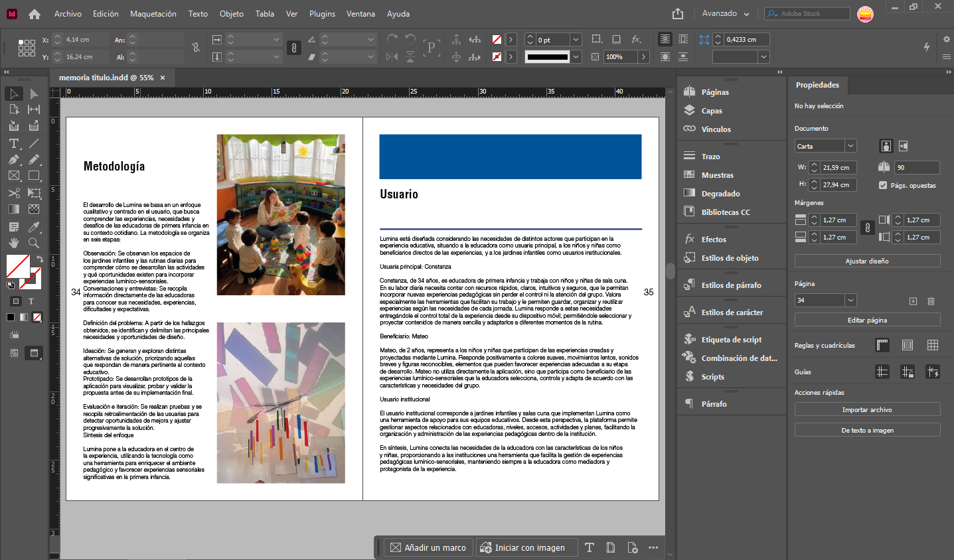
Task: Select the Selection tool arrow
Action: 14,94
